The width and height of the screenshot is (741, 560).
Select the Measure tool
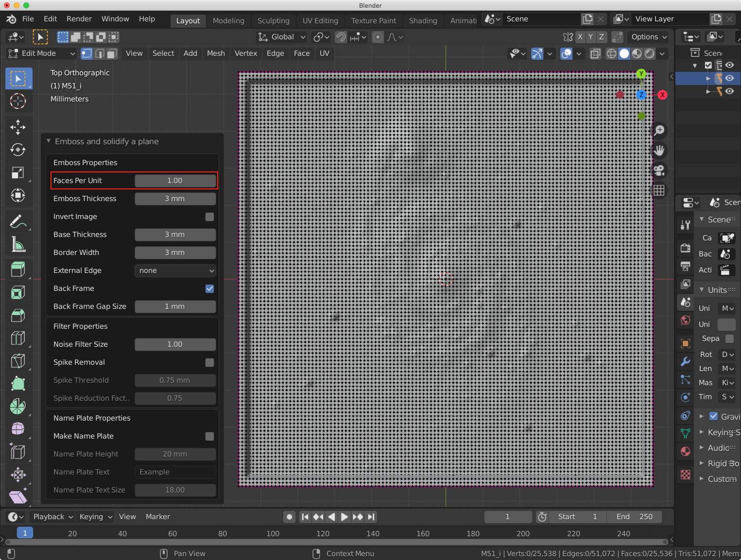18,244
